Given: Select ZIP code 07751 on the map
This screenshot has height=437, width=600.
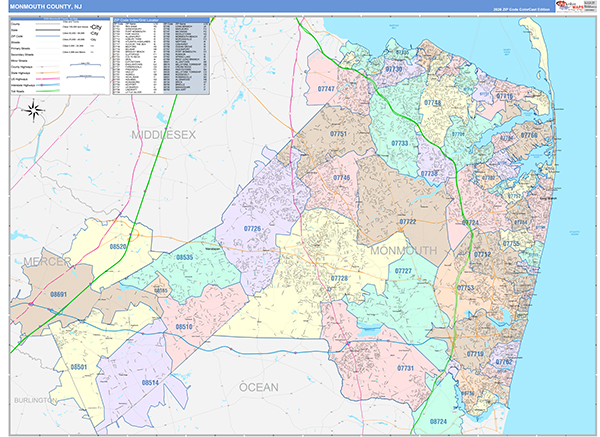Looking at the screenshot, I should point(338,134).
